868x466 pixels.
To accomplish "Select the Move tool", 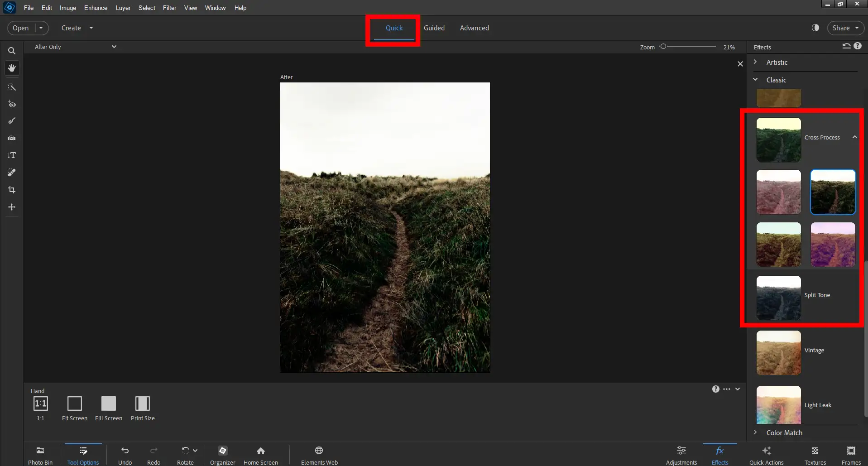I will point(12,207).
